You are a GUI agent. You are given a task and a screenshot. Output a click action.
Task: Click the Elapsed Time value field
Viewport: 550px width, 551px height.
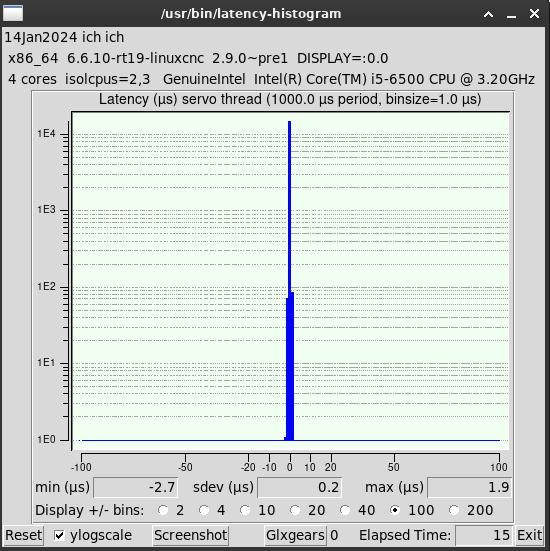[x=484, y=536]
